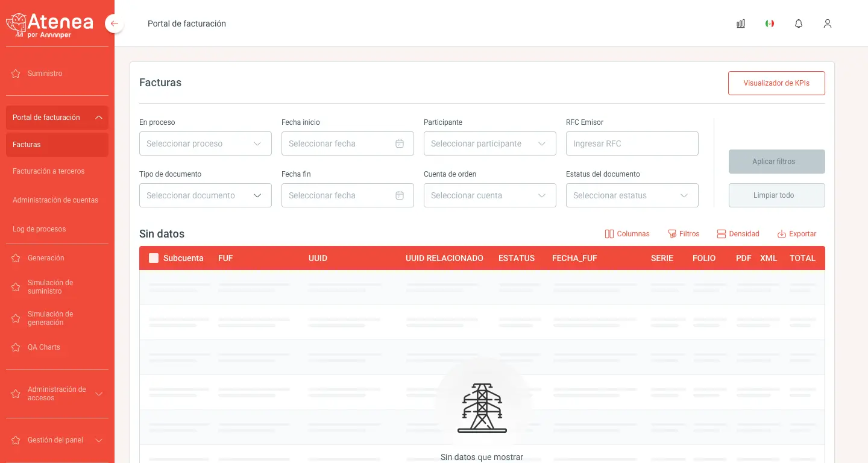Open the Densidad table setting

coord(738,234)
